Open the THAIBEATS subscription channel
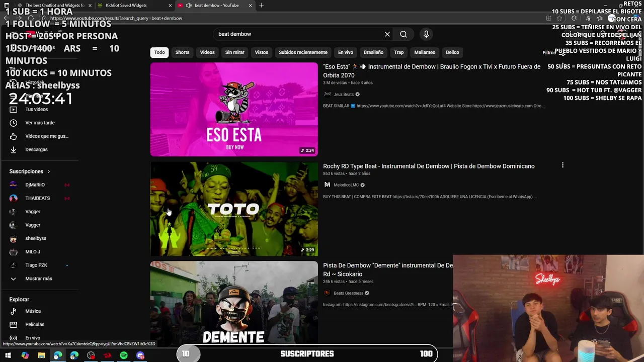 pos(37,198)
